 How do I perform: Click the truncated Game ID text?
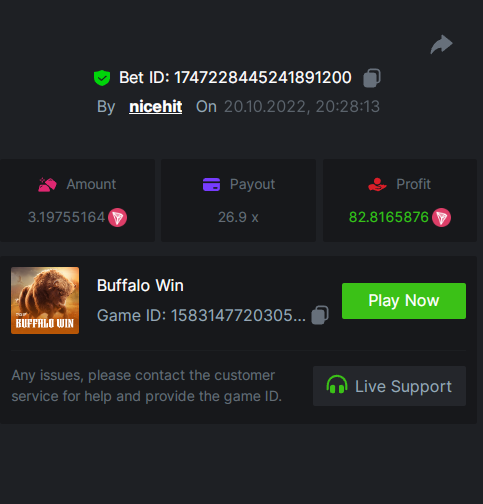click(x=201, y=315)
